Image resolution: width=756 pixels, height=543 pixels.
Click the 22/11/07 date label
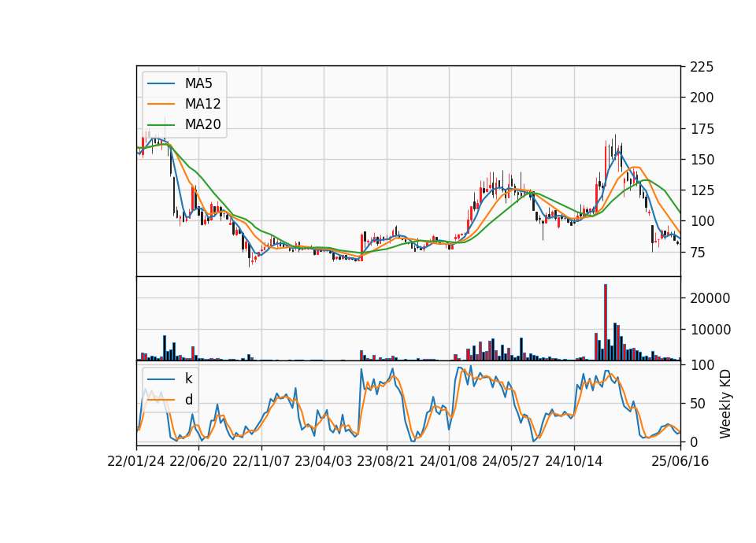click(261, 461)
